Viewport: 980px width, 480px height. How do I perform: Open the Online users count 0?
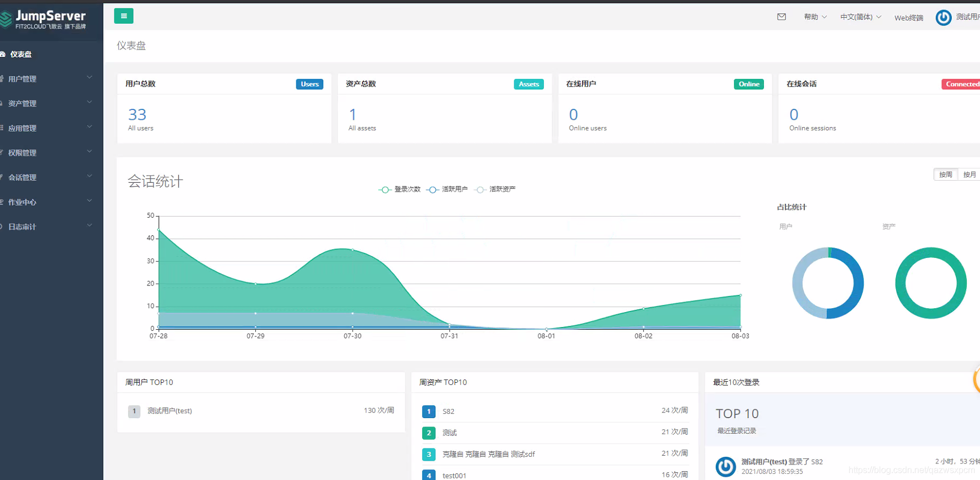[573, 114]
